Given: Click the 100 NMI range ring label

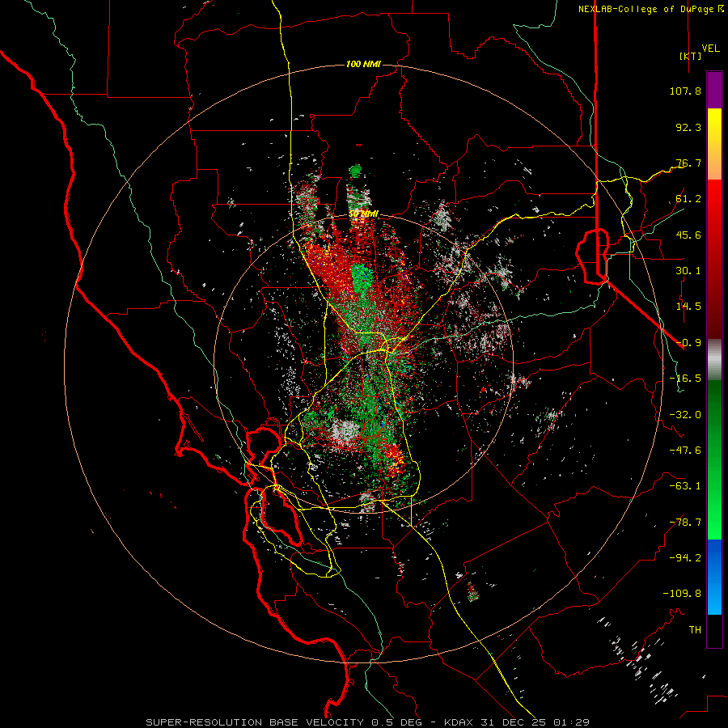Looking at the screenshot, I should (x=363, y=64).
